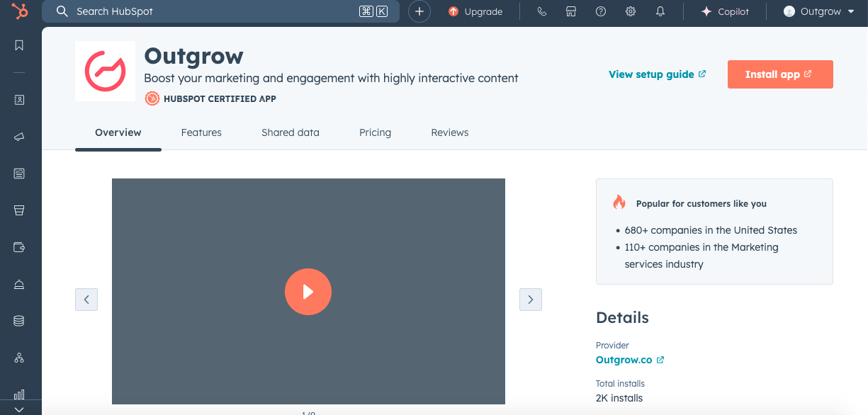Open the Settings gear icon

click(631, 11)
